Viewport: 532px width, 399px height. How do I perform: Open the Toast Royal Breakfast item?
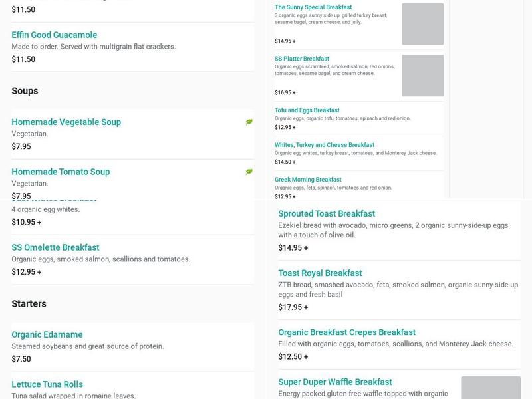(320, 273)
